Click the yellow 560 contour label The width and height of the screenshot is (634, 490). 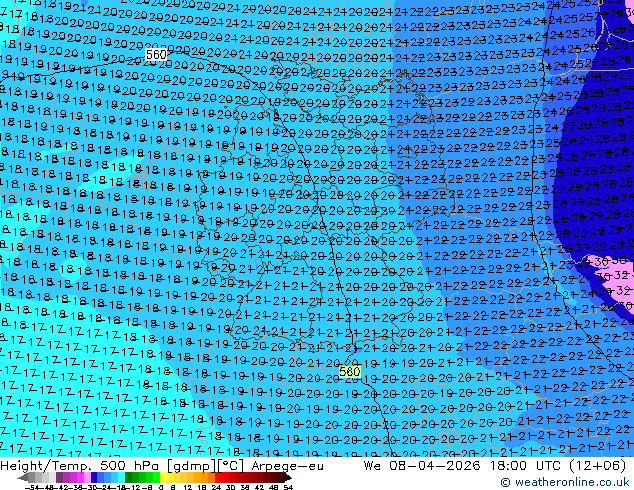click(x=349, y=372)
